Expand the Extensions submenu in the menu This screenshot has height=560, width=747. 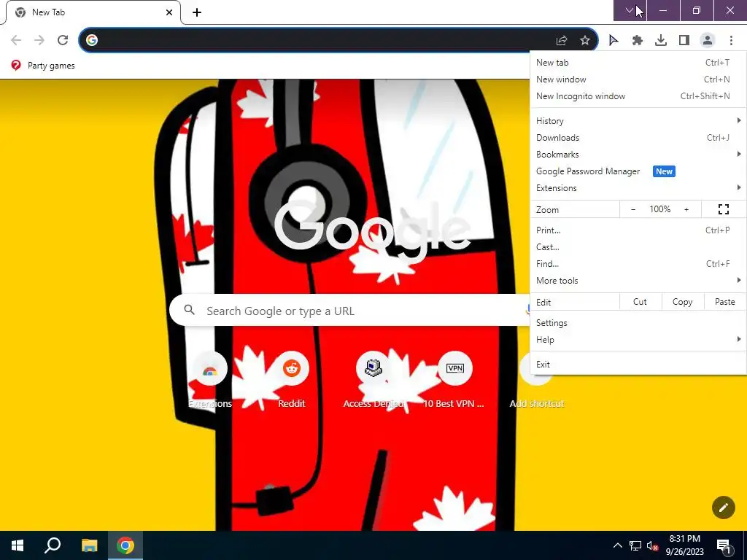pyautogui.click(x=638, y=188)
